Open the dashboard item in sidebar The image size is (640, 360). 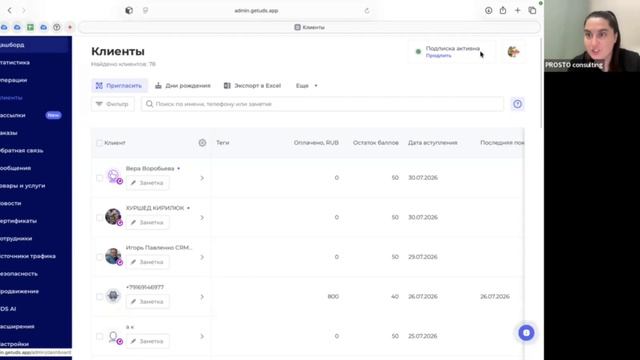[35, 45]
